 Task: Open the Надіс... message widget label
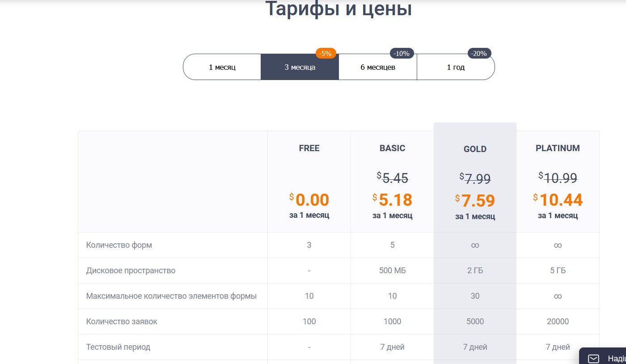pyautogui.click(x=616, y=359)
